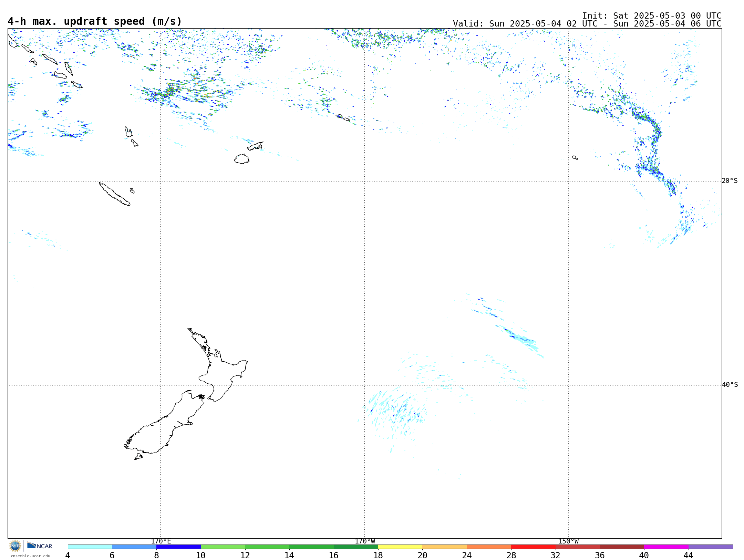
Task: Click the NSF logo icon
Action: (x=15, y=546)
